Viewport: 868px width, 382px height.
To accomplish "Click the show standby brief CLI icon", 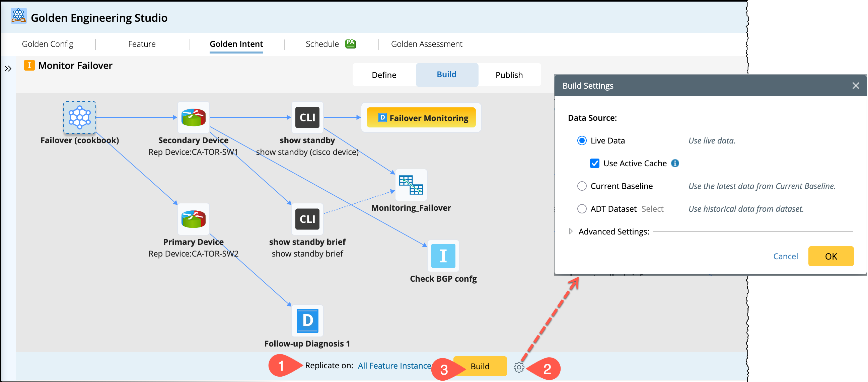I will point(307,219).
